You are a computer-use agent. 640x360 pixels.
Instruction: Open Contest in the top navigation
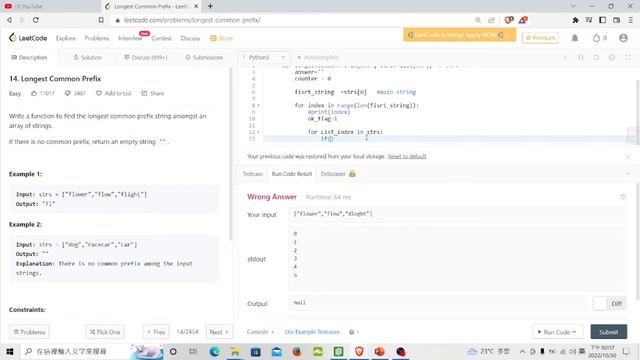coord(161,38)
